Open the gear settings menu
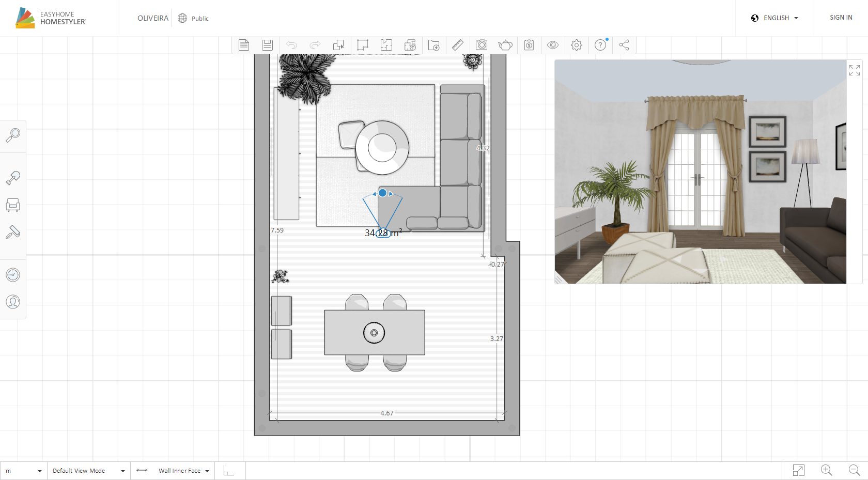 (x=577, y=45)
